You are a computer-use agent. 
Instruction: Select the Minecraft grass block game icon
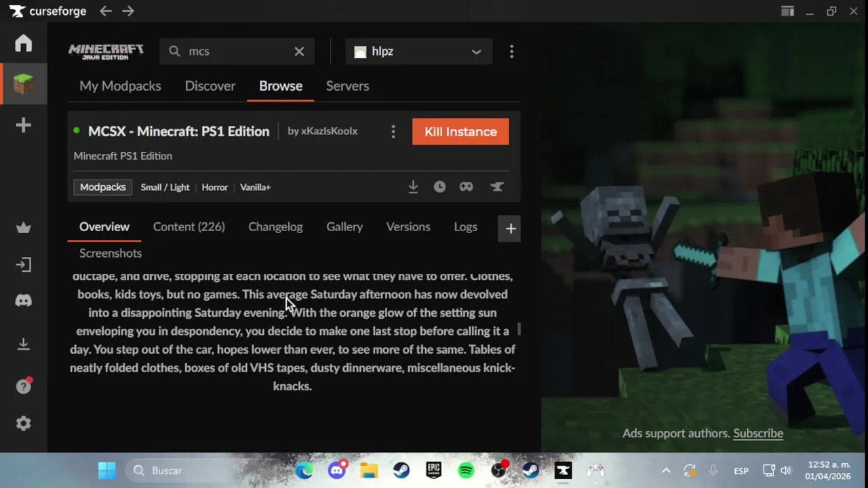[x=24, y=84]
